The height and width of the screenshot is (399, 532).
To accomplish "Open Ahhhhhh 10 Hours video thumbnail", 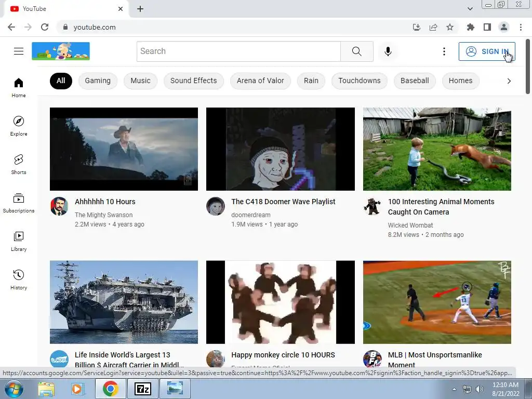I will click(x=124, y=149).
